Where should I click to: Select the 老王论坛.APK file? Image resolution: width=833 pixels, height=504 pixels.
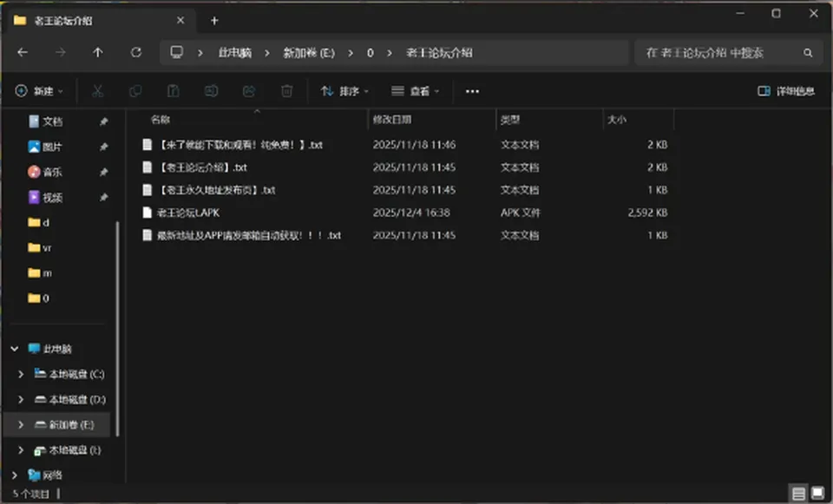pyautogui.click(x=188, y=213)
